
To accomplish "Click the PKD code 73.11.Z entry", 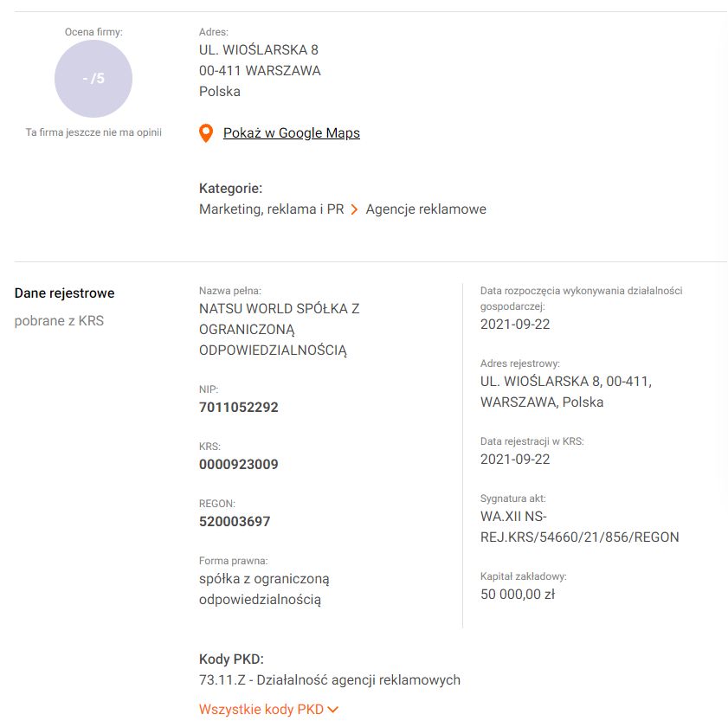I will click(330, 680).
